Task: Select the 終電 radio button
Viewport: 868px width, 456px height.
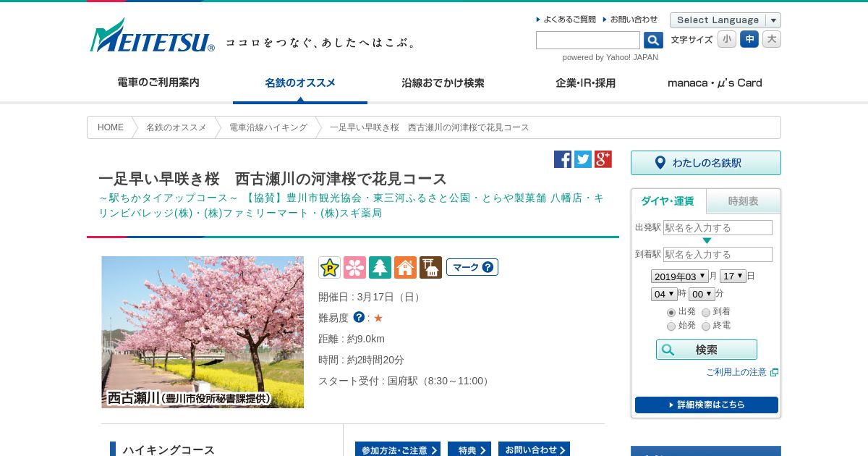Action: click(x=706, y=326)
